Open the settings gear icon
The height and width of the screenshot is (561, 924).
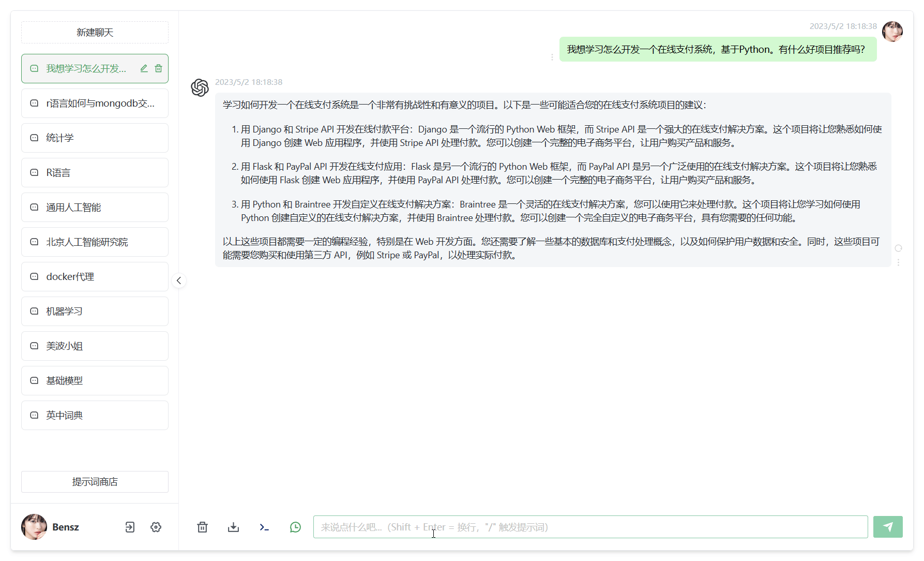(x=156, y=527)
